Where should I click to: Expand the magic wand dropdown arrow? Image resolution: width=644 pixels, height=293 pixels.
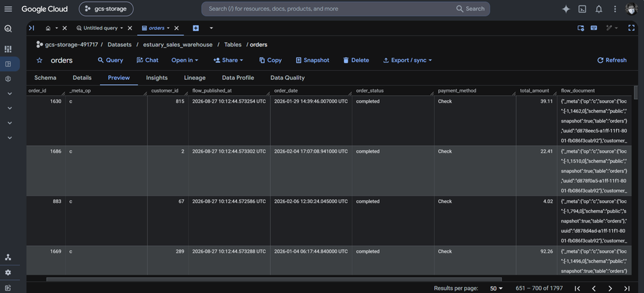click(x=616, y=28)
